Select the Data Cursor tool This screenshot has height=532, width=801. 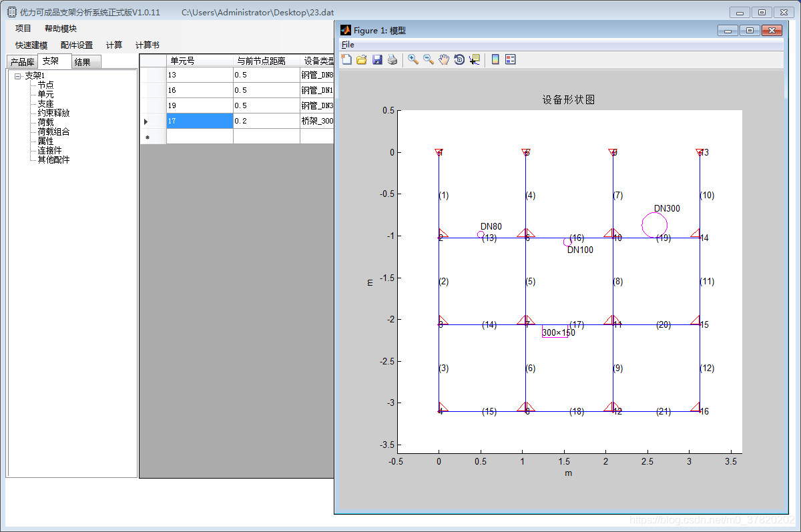[475, 59]
